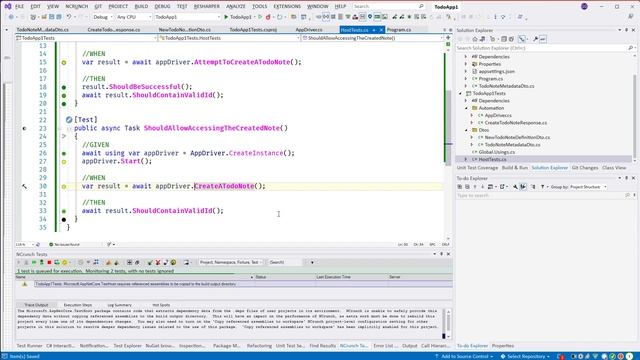640x360 pixels.
Task: Open the Test Explorer bottom tab
Action: pyautogui.click(x=127, y=346)
